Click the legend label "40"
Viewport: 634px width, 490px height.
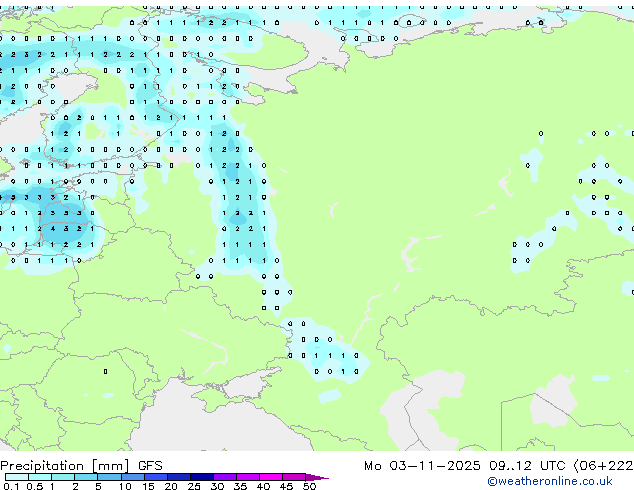coord(263,486)
